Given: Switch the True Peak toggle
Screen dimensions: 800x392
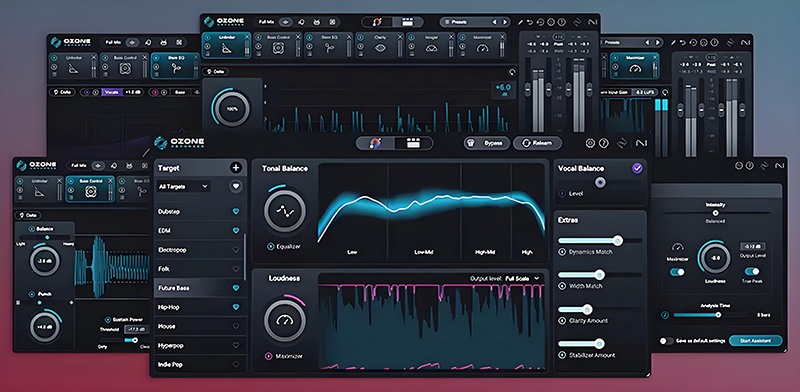Looking at the screenshot, I should [752, 272].
